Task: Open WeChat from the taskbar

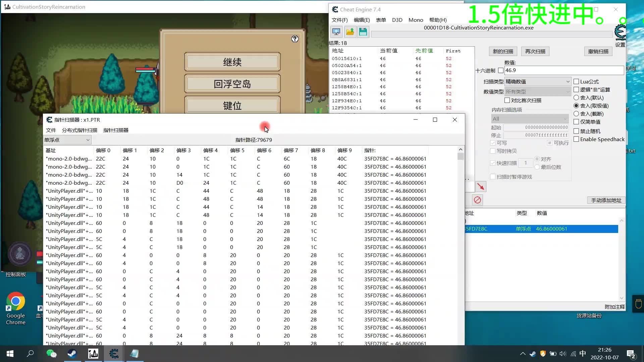Action: pyautogui.click(x=51, y=354)
